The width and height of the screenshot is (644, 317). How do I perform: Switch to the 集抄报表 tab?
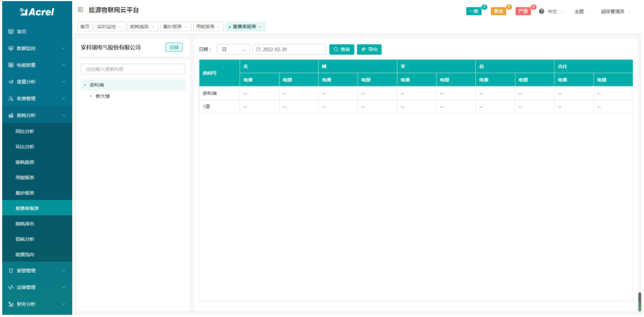[x=173, y=27]
